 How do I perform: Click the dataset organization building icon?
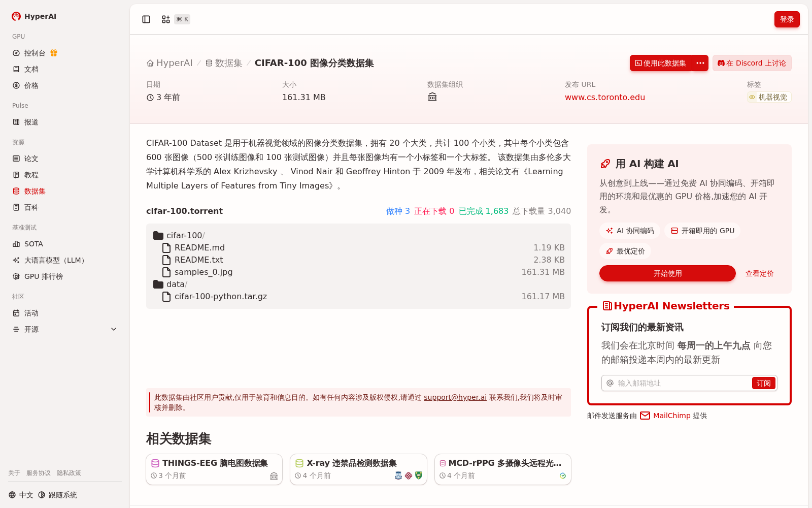(x=432, y=97)
